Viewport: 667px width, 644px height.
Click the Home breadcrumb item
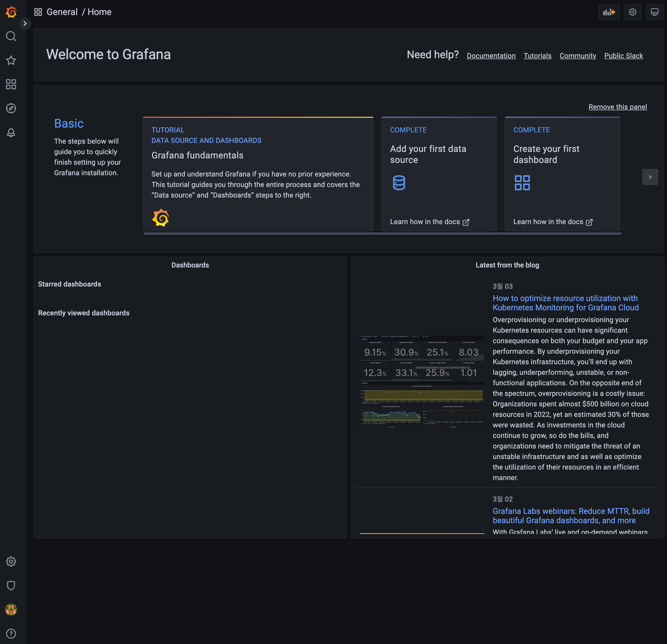(x=99, y=12)
